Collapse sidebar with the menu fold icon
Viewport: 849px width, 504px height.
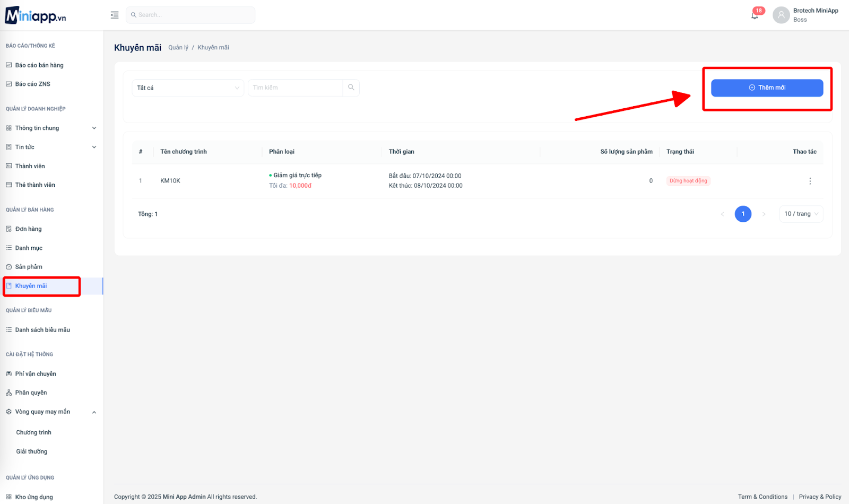coord(115,15)
